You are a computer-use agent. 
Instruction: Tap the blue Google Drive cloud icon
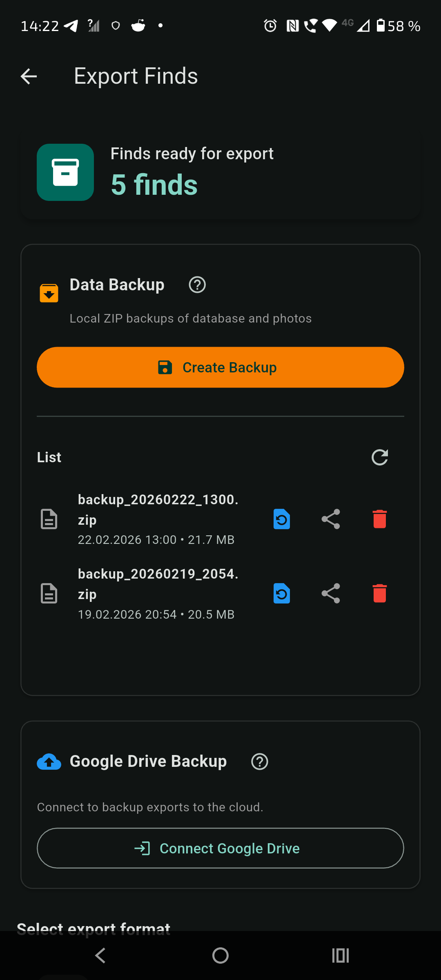click(x=49, y=761)
